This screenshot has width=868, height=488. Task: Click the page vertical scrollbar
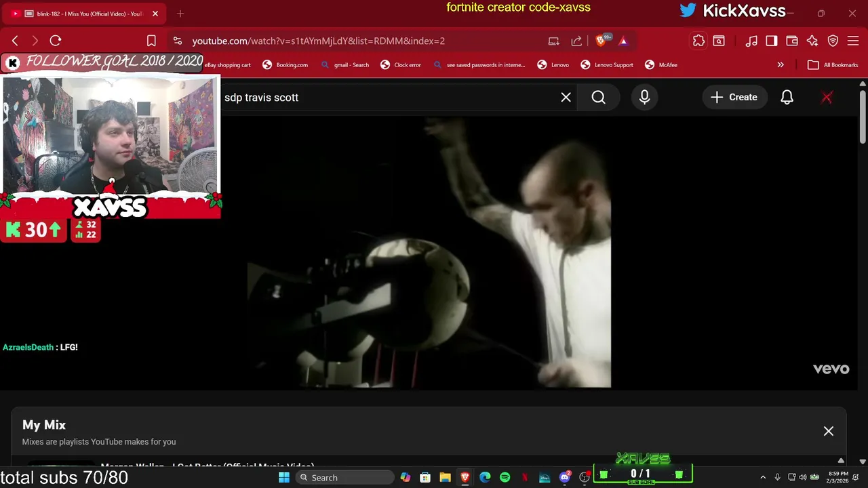[863, 119]
